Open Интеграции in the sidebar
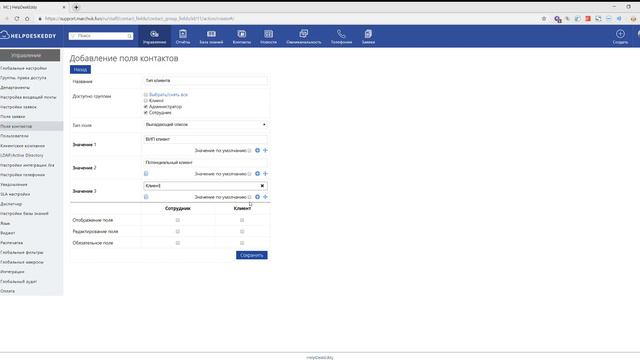Screen dimensions: 640x360 (12, 272)
